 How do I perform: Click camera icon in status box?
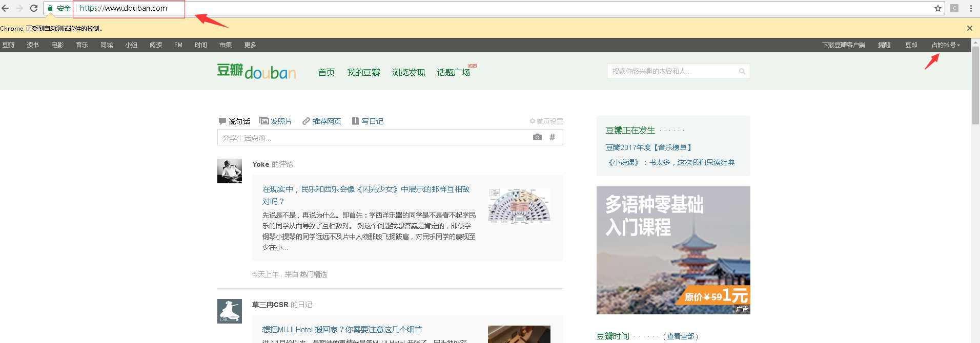click(x=537, y=137)
